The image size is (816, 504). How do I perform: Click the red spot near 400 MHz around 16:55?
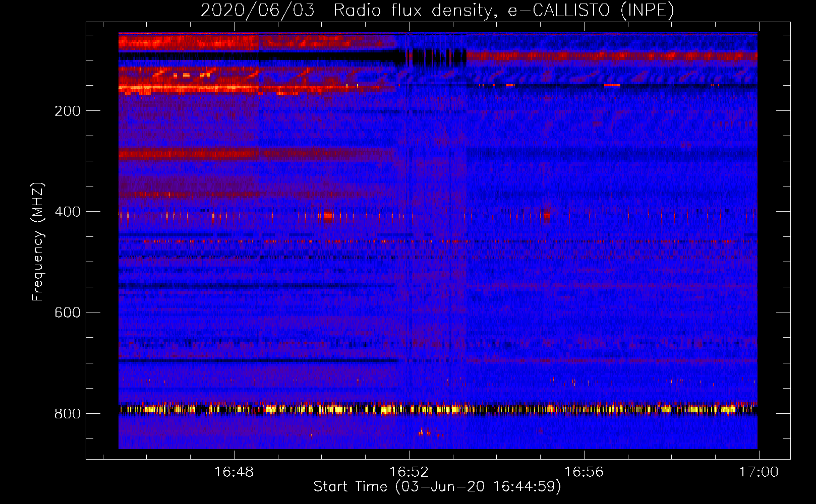point(546,216)
